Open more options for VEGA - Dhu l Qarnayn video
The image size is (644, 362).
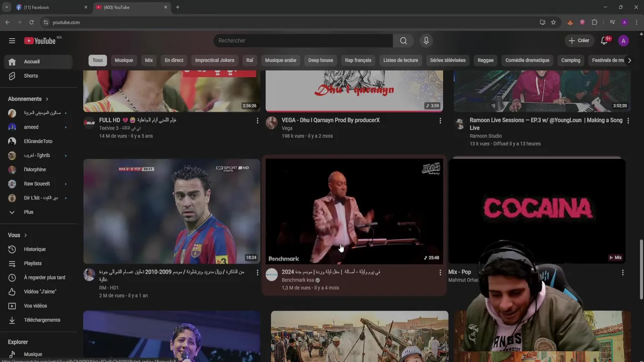pos(440,121)
